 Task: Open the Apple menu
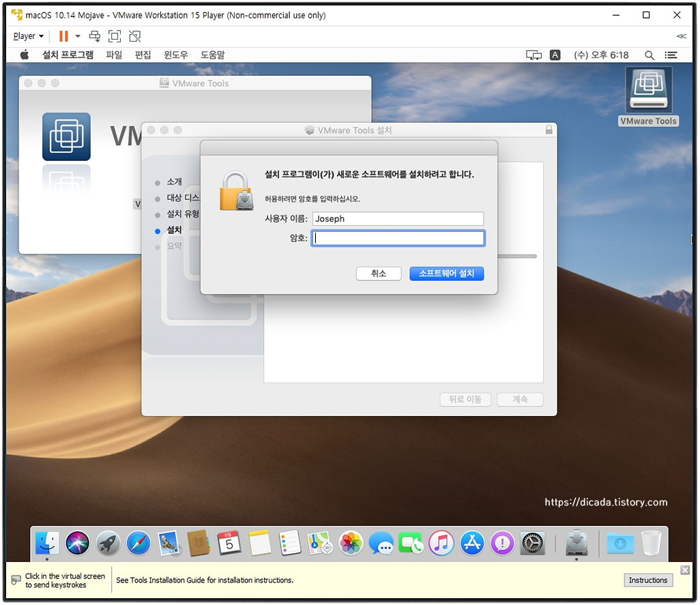(25, 55)
